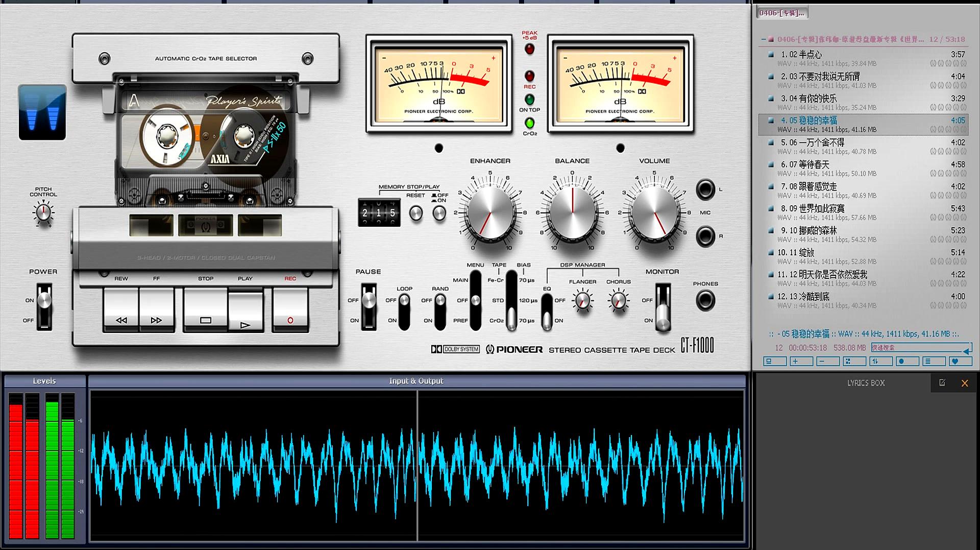This screenshot has height=550, width=980.
Task: Toggle the Memory Stop/Play OFF/ON button
Action: pos(439,213)
